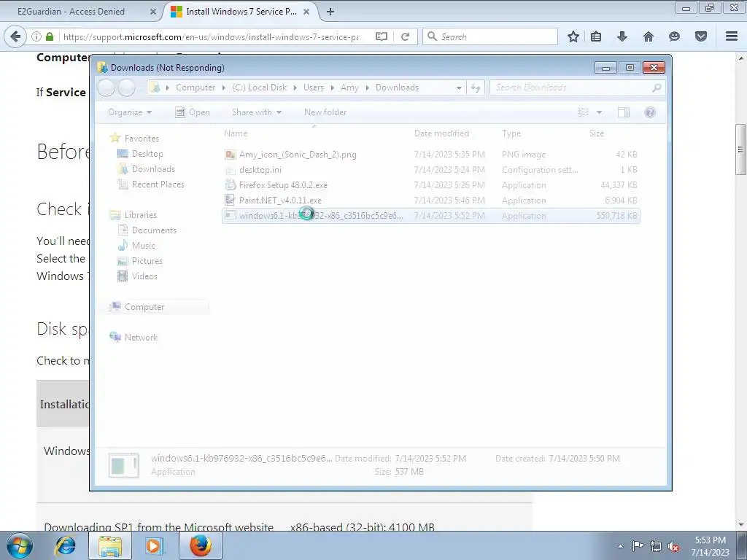Go back in Firefox browser
This screenshot has height=560, width=747.
pos(15,36)
